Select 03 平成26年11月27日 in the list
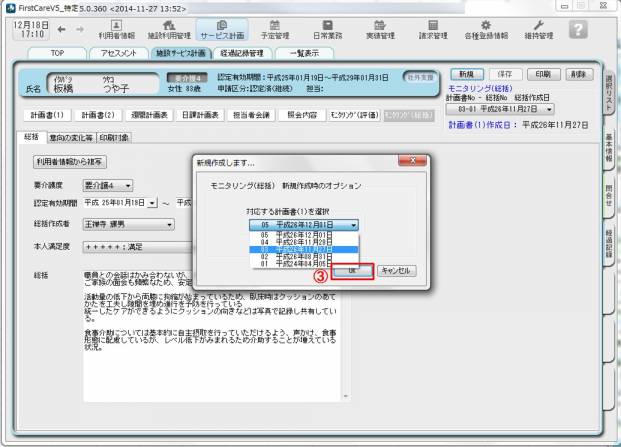Screen dimensions: 621x447 [304, 248]
